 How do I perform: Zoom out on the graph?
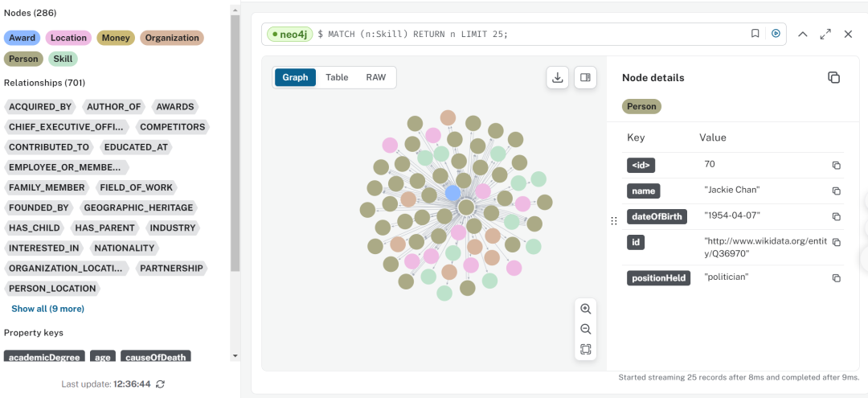[585, 329]
